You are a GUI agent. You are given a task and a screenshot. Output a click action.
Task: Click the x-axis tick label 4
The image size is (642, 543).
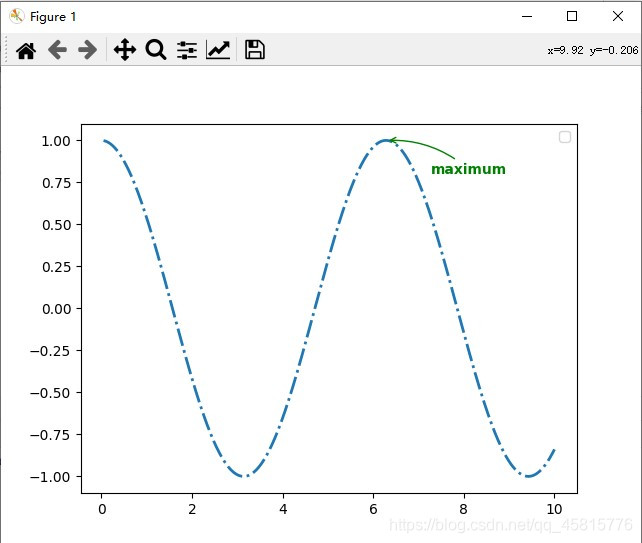pos(283,509)
